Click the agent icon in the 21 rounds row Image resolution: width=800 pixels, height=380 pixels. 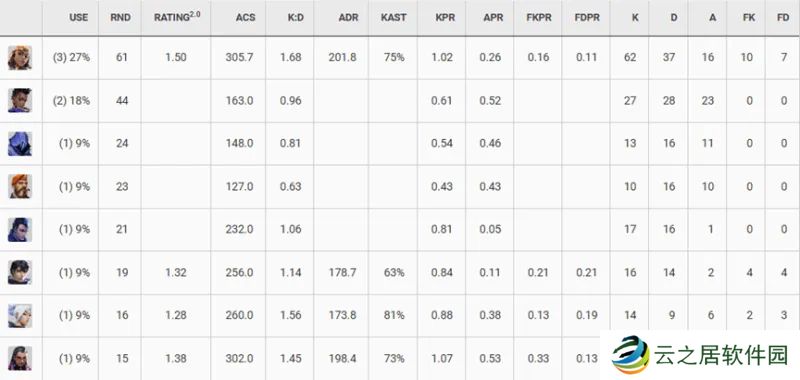20,230
